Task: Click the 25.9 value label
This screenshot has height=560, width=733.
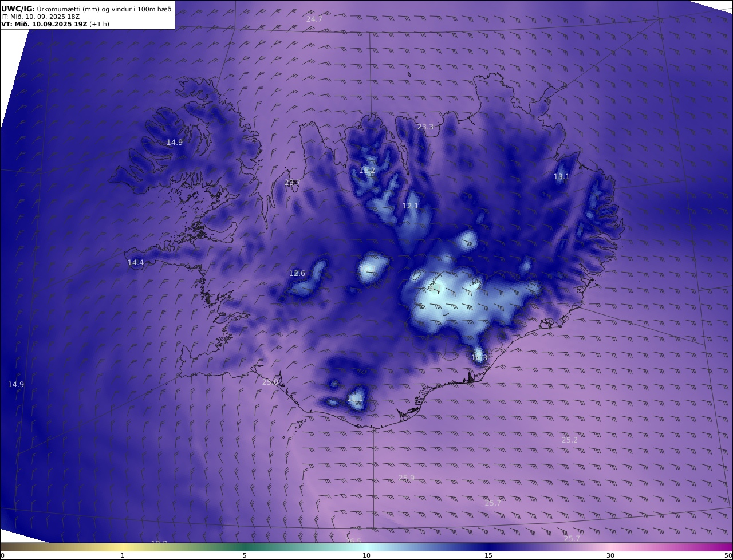Action: click(x=407, y=478)
